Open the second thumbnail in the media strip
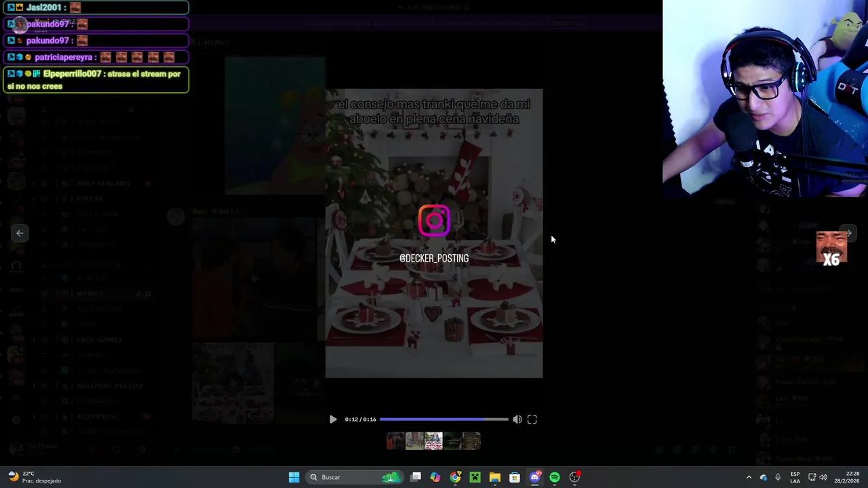The image size is (868, 488). click(x=414, y=441)
